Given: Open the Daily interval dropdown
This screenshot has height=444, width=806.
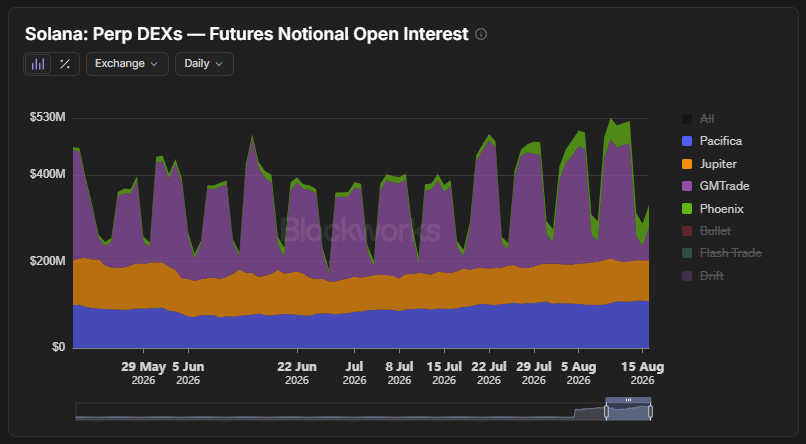Looking at the screenshot, I should point(204,64).
